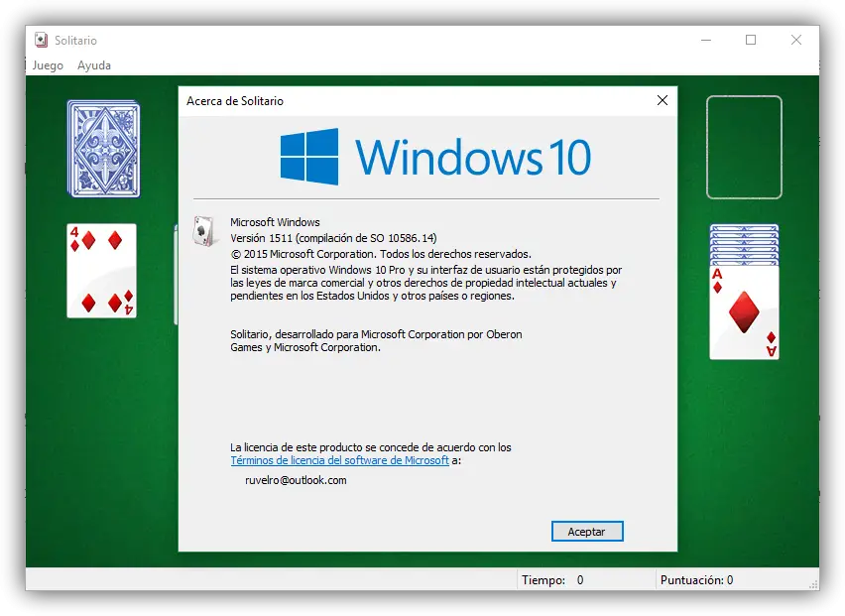
Task: Click the Solitario icon in title bar
Action: click(x=41, y=40)
